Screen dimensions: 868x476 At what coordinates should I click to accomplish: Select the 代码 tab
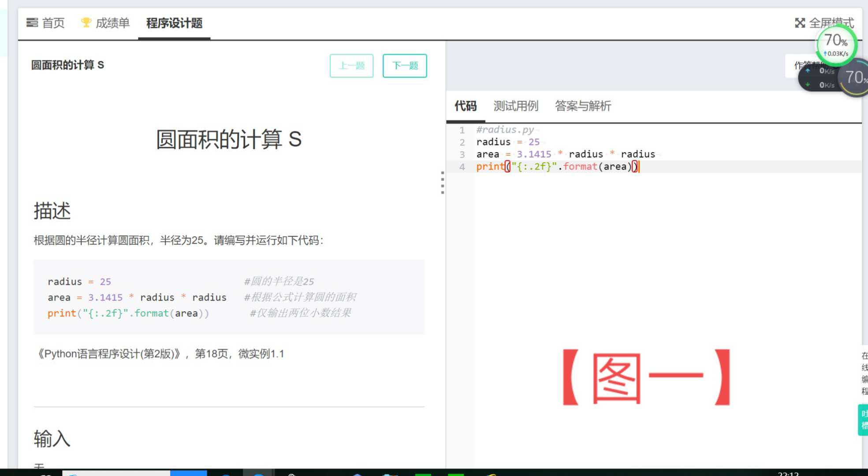point(466,106)
